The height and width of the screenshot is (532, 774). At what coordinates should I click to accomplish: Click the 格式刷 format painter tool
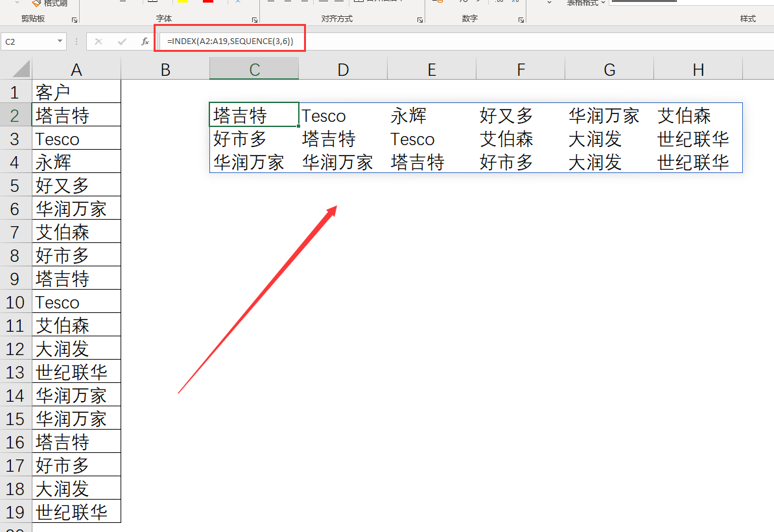tap(49, 3)
